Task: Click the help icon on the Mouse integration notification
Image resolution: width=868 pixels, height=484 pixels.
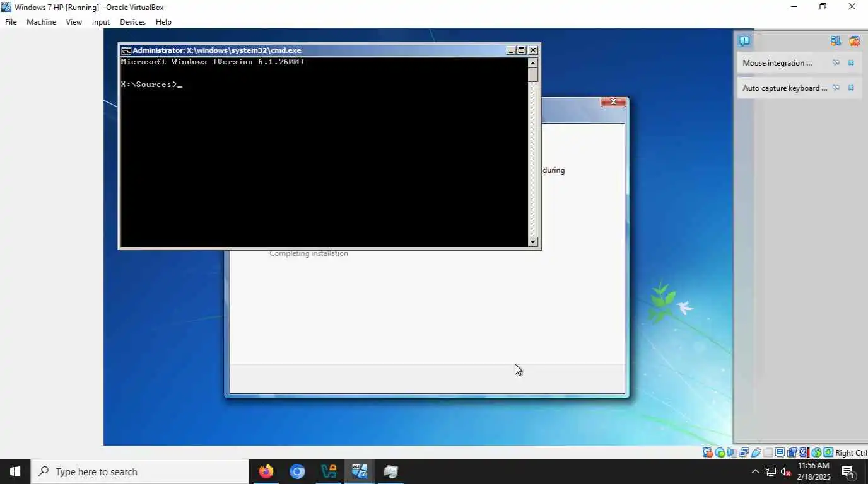Action: click(836, 62)
